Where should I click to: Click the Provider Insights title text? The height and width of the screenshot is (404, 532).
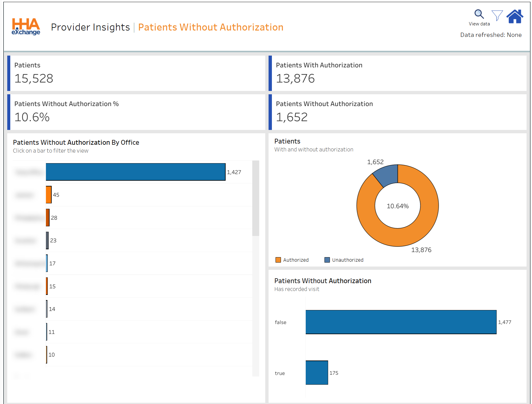point(90,27)
